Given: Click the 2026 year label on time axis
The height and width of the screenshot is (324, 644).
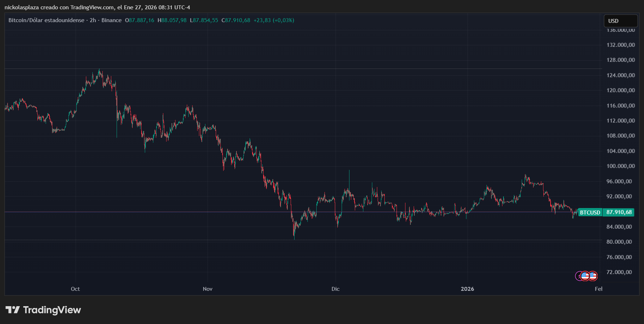Looking at the screenshot, I should (467, 289).
